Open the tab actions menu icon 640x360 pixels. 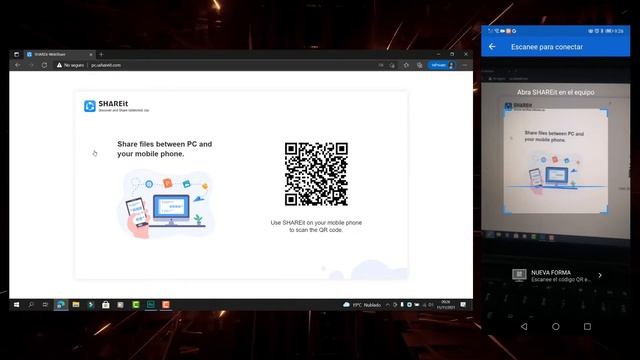click(16, 54)
